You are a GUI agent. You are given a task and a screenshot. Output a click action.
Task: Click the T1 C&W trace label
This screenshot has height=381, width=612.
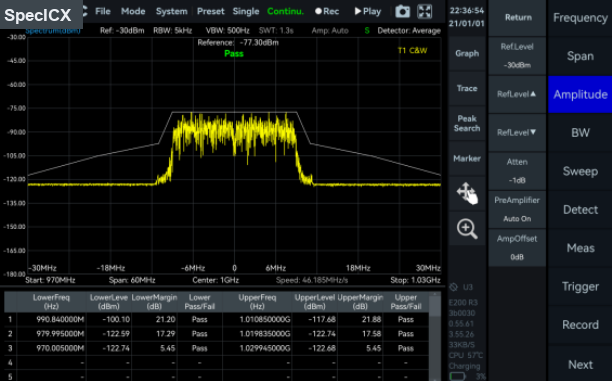(412, 50)
